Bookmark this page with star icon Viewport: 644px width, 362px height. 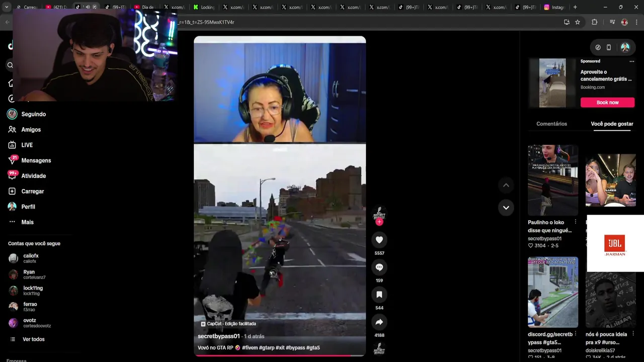pyautogui.click(x=578, y=22)
